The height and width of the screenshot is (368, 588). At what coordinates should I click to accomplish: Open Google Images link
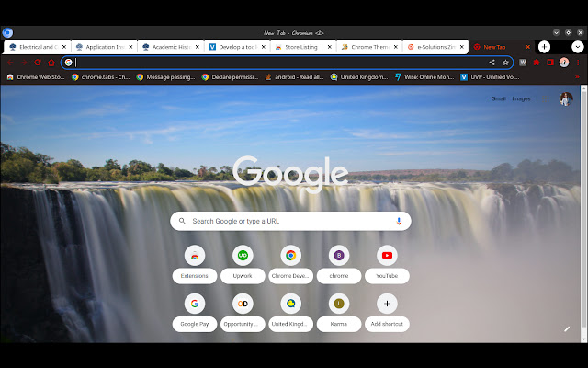(521, 98)
